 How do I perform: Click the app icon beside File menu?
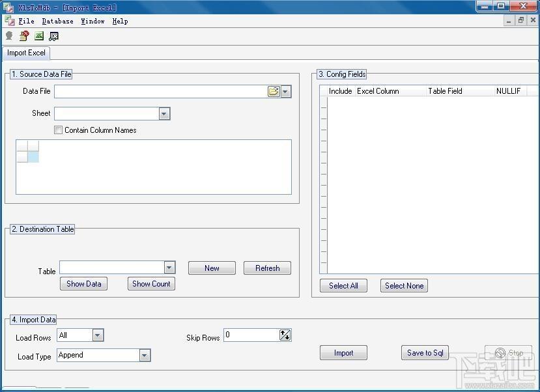click(x=10, y=21)
